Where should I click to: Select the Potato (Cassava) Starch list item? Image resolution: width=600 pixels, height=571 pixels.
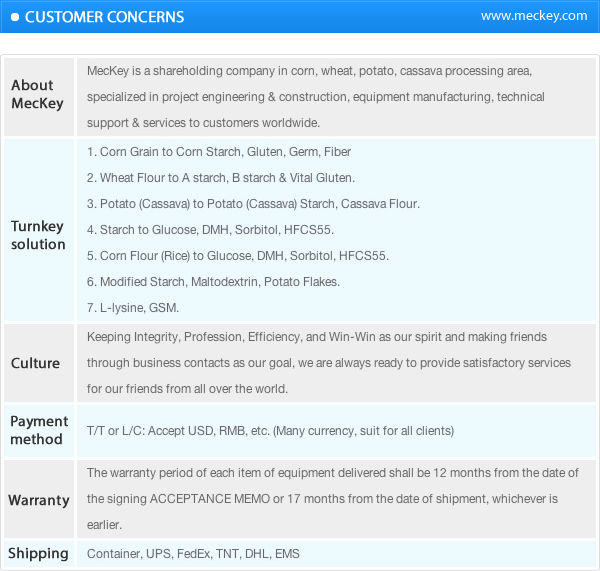click(x=253, y=204)
